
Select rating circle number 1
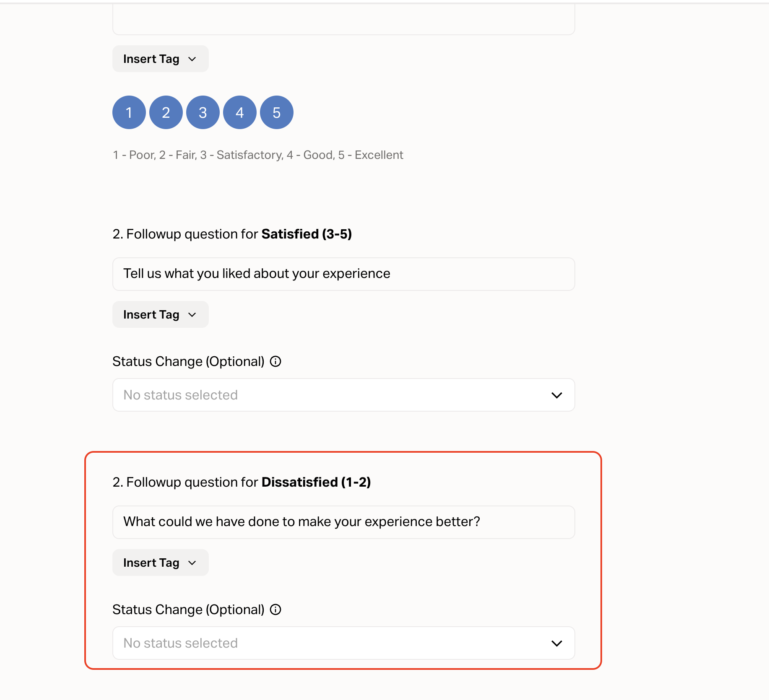(129, 112)
